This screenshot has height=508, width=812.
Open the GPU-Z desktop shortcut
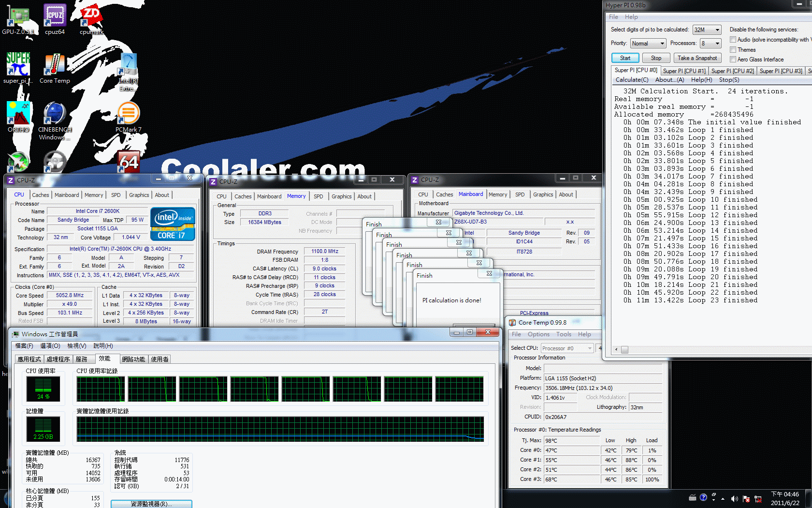18,19
